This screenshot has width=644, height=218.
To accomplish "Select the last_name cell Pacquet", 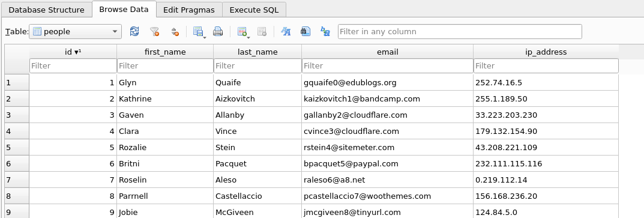I will [257, 164].
